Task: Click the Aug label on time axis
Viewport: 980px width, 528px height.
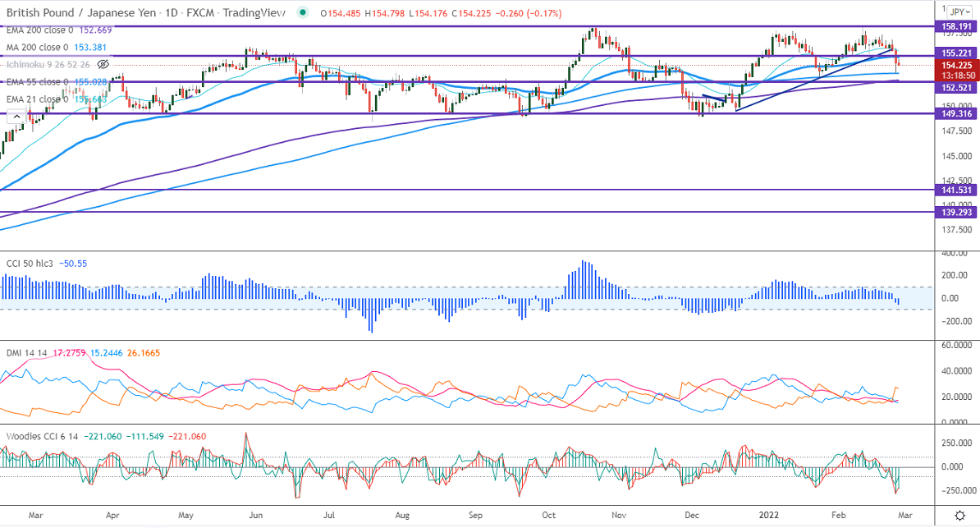Action: (x=402, y=516)
